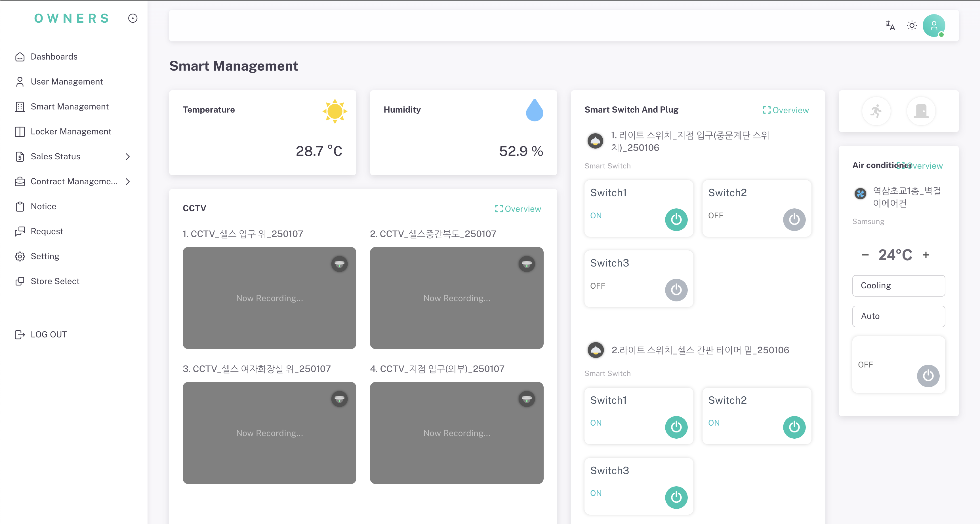Open the language translation icon

click(890, 26)
